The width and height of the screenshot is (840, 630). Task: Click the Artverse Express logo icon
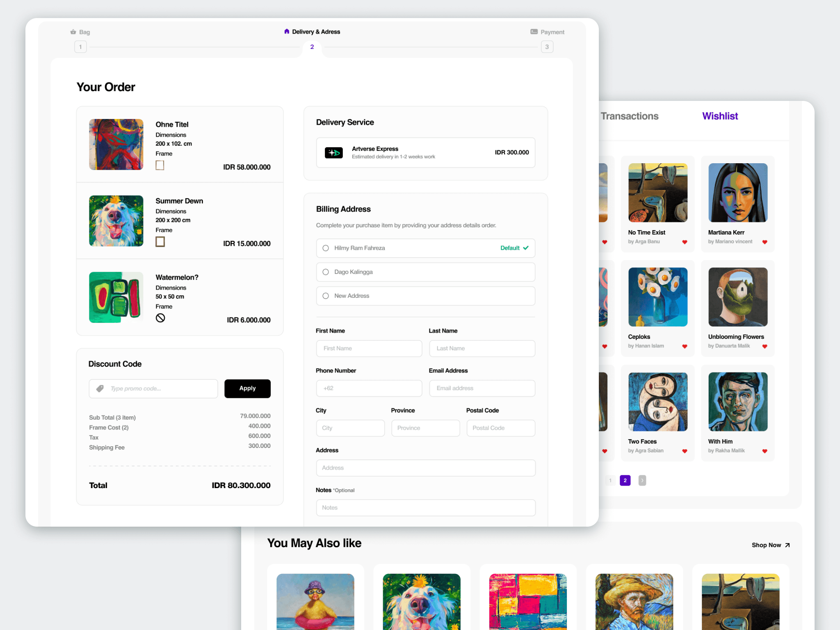(333, 153)
